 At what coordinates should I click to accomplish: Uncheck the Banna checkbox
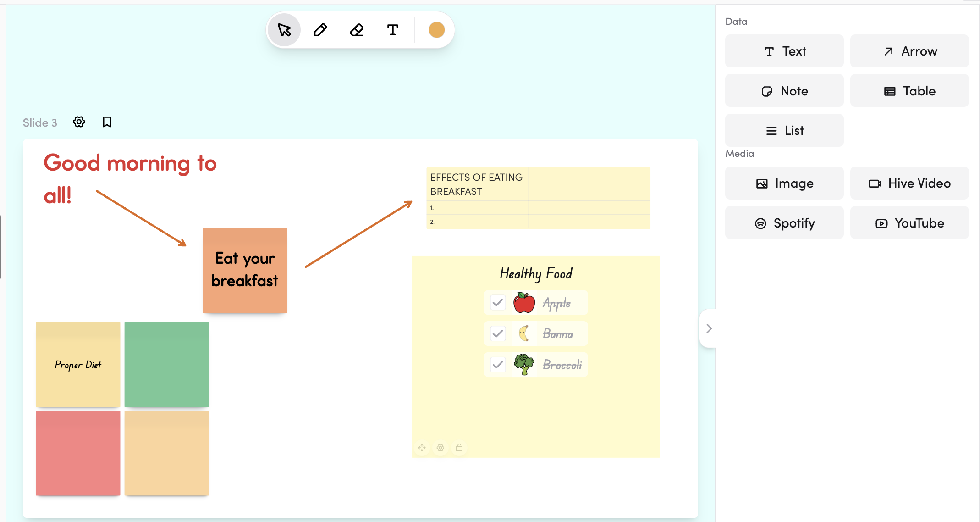point(498,333)
